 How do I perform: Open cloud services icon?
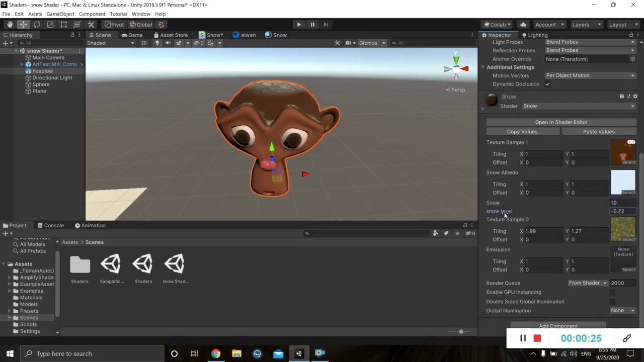tap(523, 25)
